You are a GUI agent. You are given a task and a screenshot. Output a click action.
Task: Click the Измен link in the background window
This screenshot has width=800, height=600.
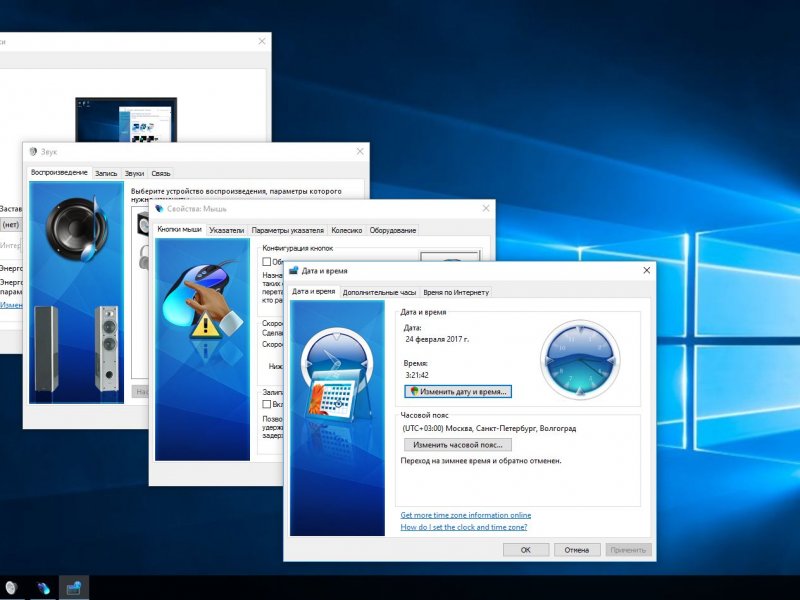click(x=11, y=305)
